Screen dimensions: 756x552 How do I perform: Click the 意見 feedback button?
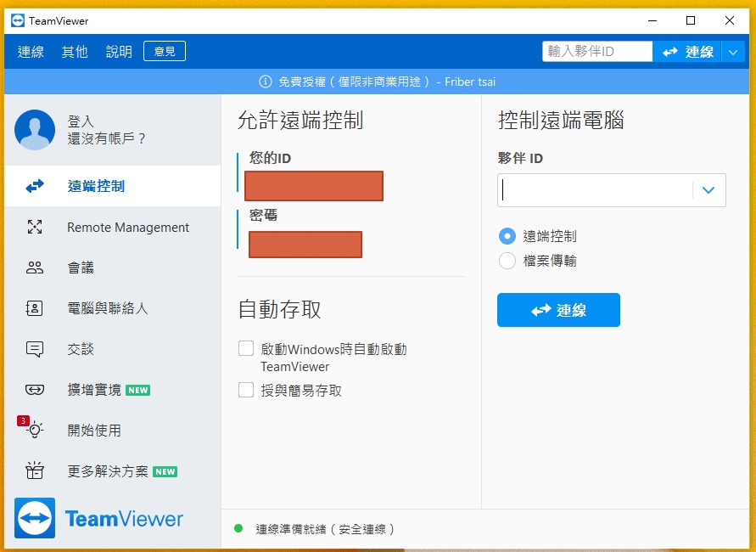point(165,52)
